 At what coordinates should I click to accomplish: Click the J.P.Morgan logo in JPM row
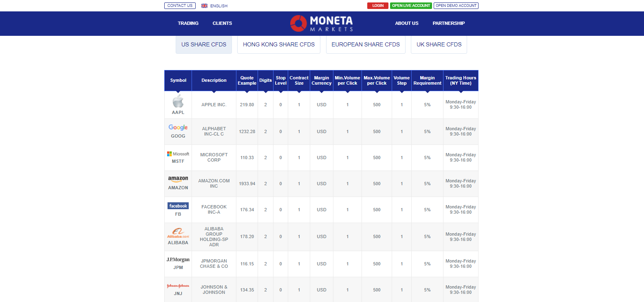[x=178, y=259]
